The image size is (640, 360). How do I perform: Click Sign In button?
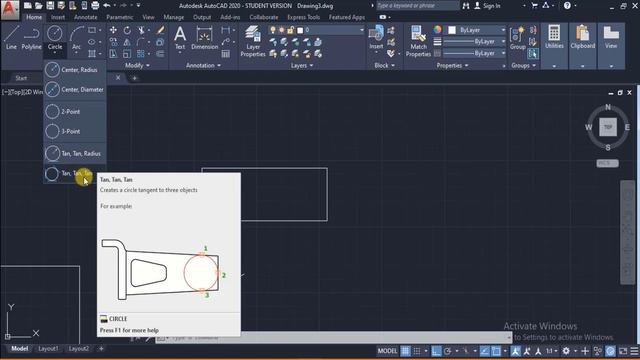click(487, 6)
